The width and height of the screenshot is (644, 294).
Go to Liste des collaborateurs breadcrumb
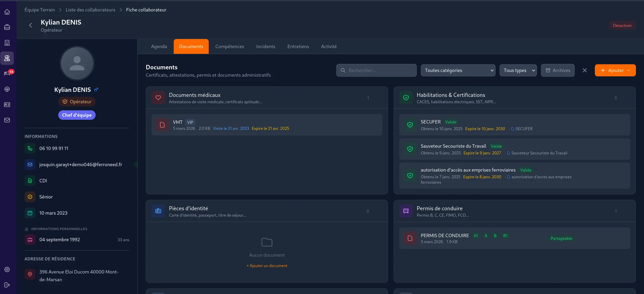coord(91,10)
